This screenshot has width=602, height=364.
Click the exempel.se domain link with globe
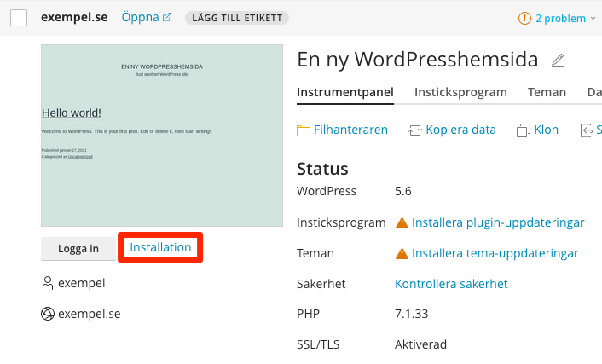click(89, 314)
